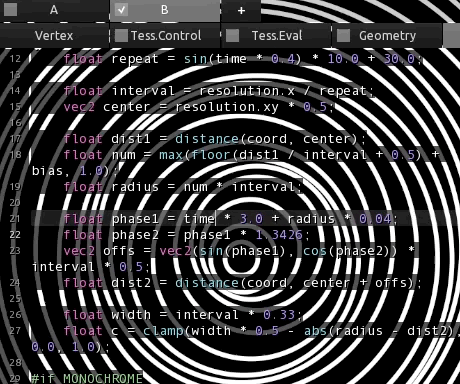Open the Geometry shader tab
The image size is (460, 384).
pyautogui.click(x=387, y=35)
